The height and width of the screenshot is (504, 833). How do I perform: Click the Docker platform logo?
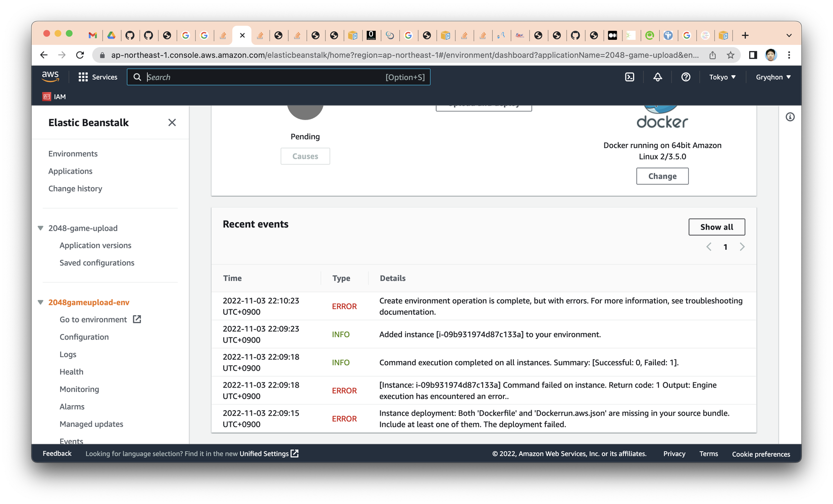[x=662, y=117]
